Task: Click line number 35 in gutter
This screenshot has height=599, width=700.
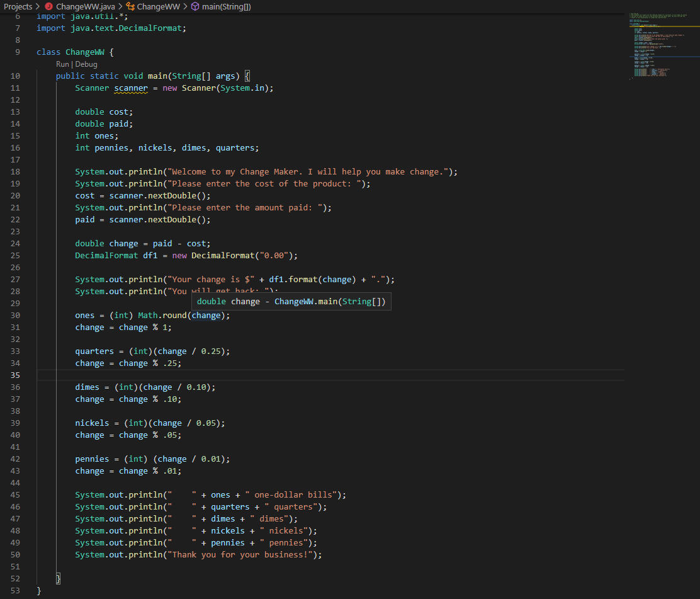Action: [15, 375]
